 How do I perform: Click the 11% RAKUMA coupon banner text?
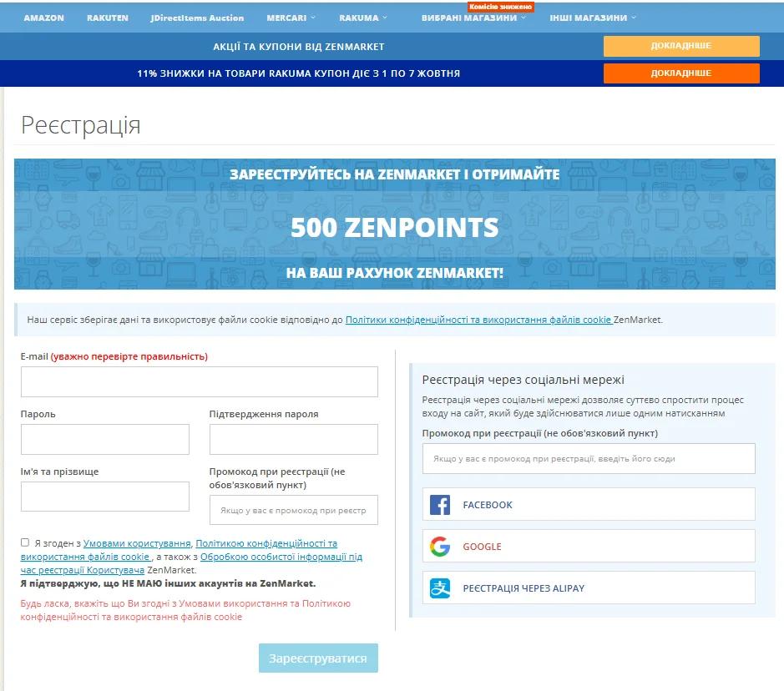(x=299, y=73)
